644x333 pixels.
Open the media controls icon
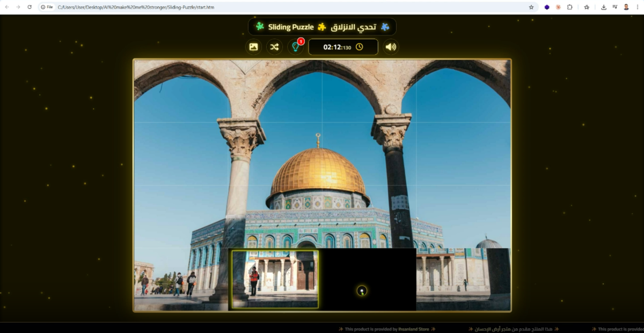(x=614, y=7)
